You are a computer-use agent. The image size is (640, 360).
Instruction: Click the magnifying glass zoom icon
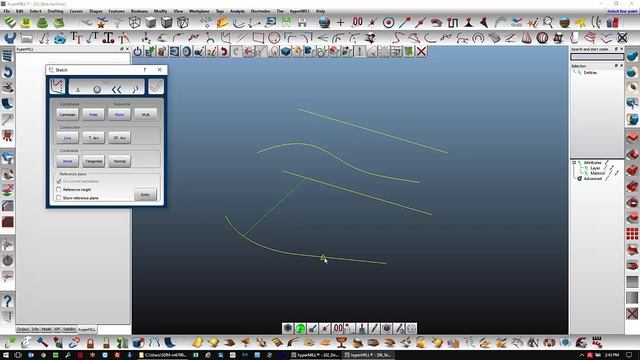point(548,22)
